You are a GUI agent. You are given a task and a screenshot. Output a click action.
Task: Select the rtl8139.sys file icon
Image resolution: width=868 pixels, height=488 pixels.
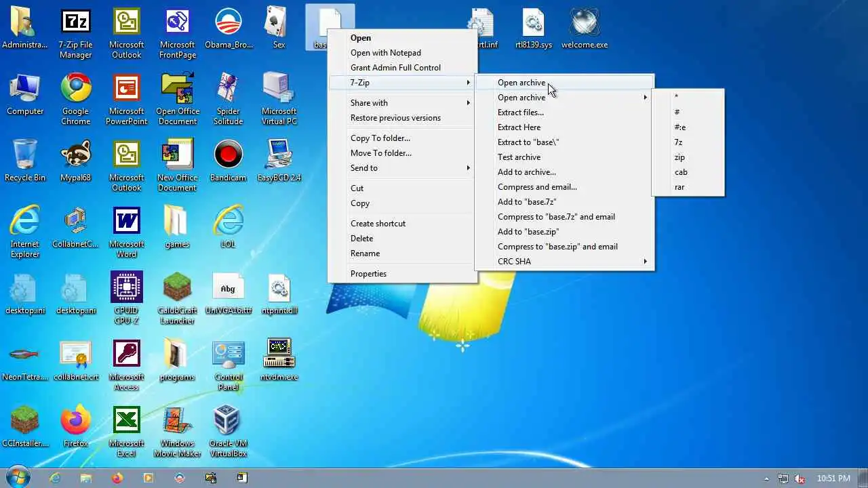pyautogui.click(x=534, y=28)
